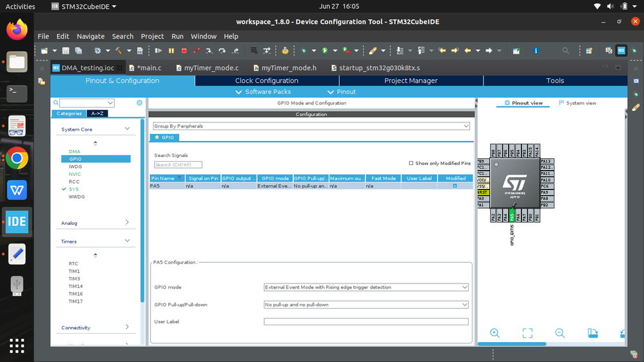Open the Window menu
Image resolution: width=644 pixels, height=362 pixels.
coord(203,36)
